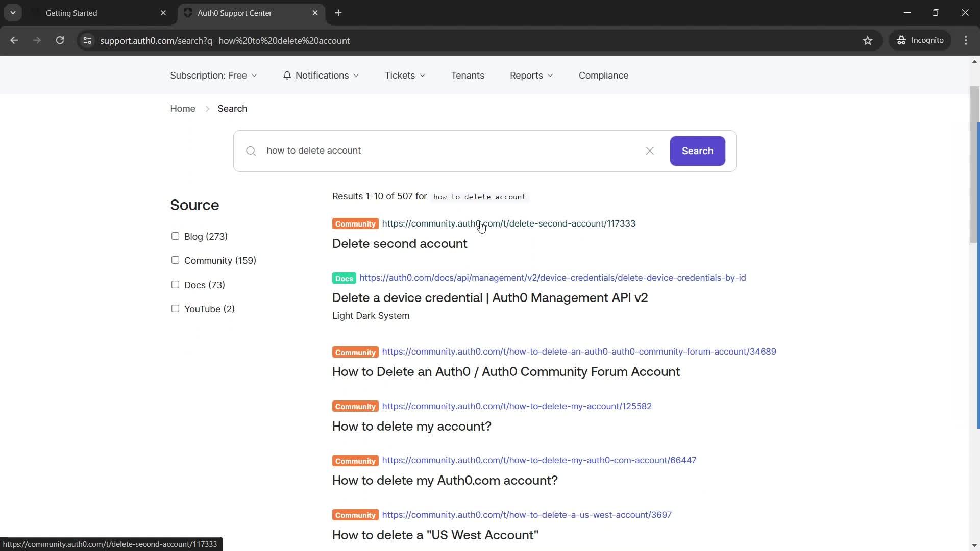Restore down the browser window
The height and width of the screenshot is (551, 980).
pyautogui.click(x=936, y=13)
